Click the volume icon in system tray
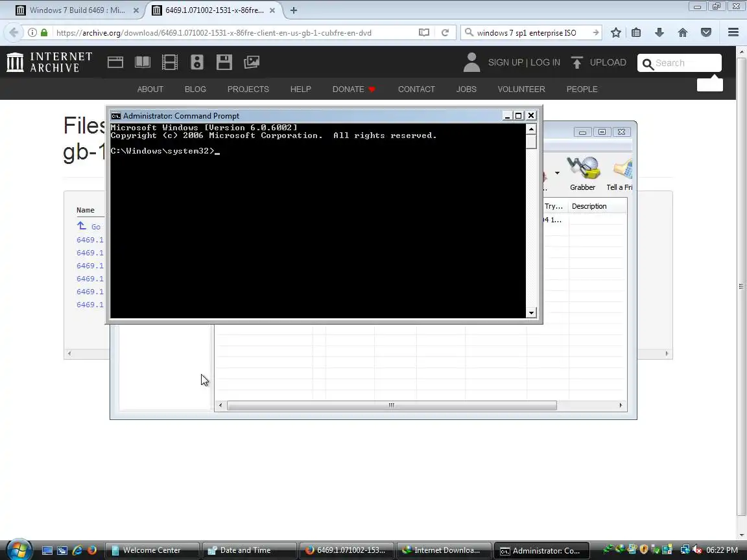747x560 pixels. pos(697,550)
